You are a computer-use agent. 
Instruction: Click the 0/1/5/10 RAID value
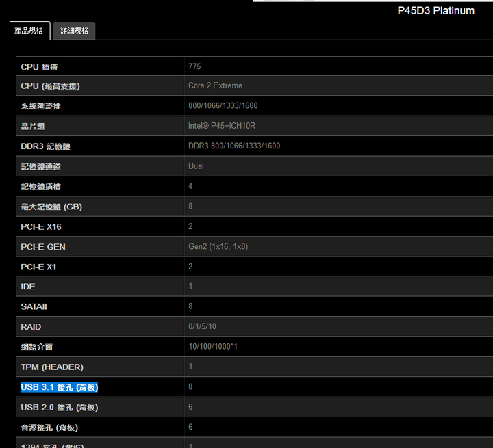point(203,326)
